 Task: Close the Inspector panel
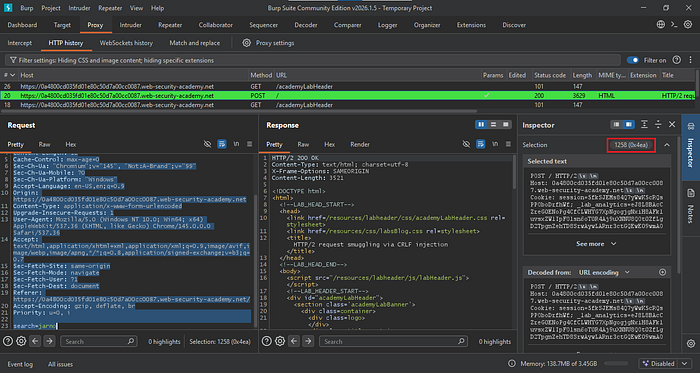coord(672,125)
